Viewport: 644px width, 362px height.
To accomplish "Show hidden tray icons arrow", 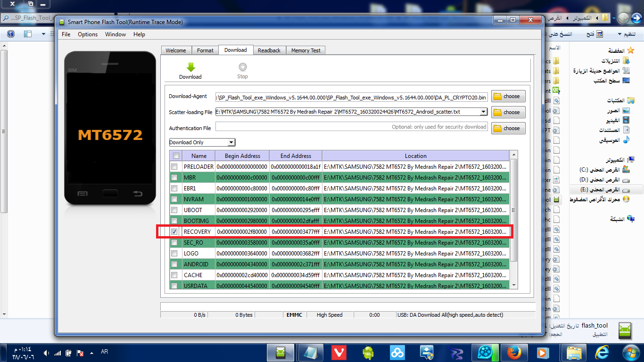I will 91,353.
